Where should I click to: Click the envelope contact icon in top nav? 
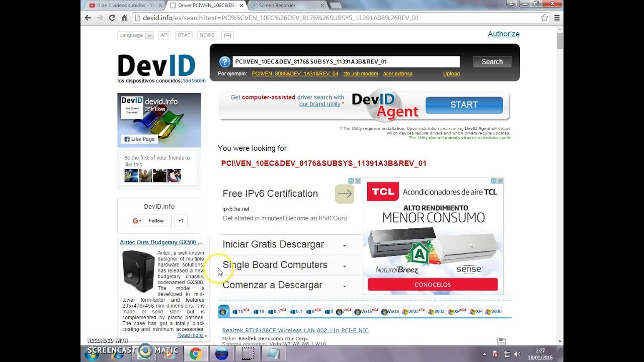[x=227, y=35]
